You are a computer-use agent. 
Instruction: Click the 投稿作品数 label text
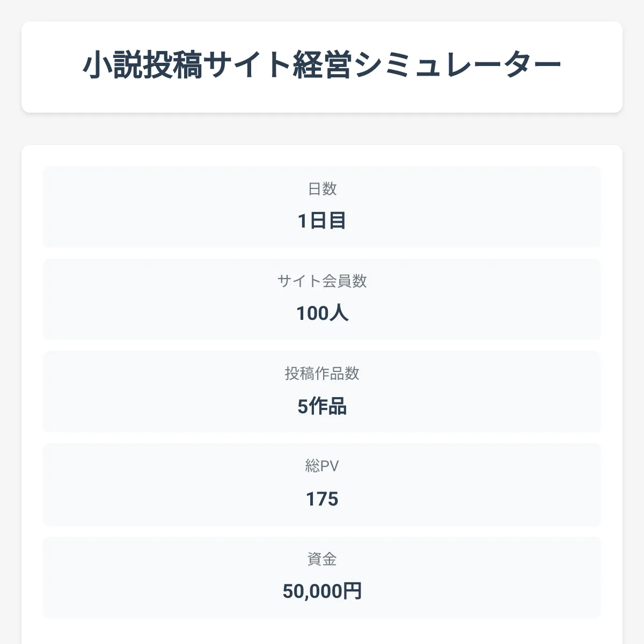(322, 374)
